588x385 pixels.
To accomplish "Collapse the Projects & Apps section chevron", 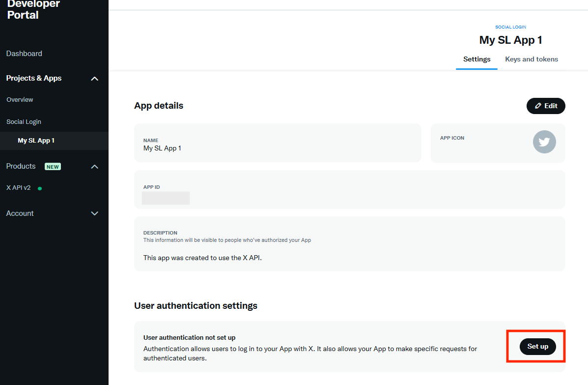I will point(95,79).
